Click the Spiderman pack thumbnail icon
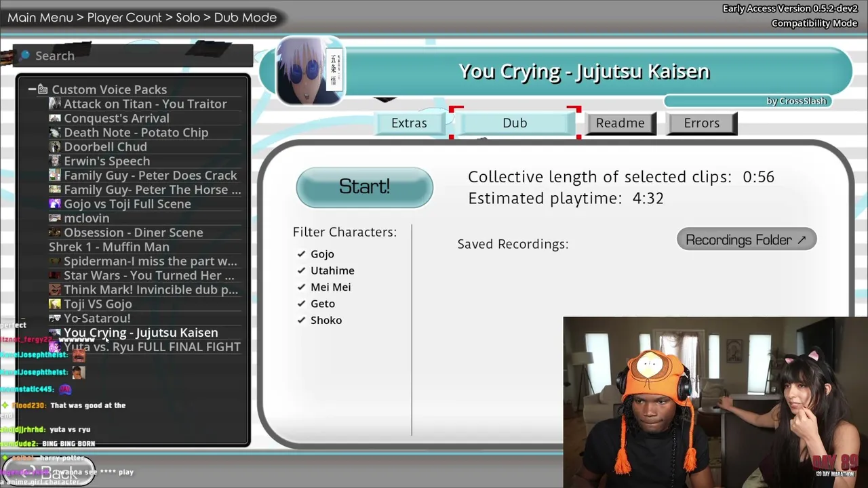The image size is (868, 488). pyautogui.click(x=55, y=261)
